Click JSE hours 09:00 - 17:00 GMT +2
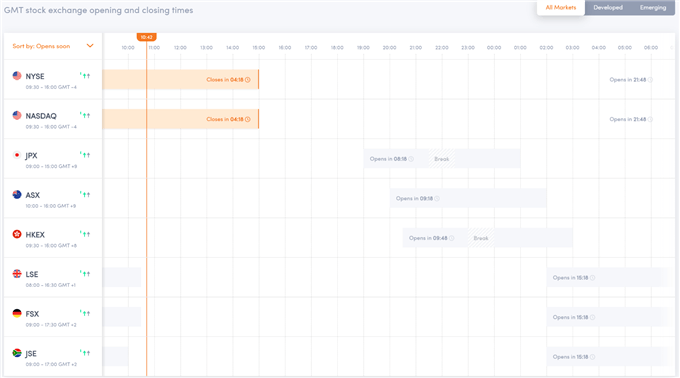Screen dimensions: 680x378 pyautogui.click(x=51, y=364)
